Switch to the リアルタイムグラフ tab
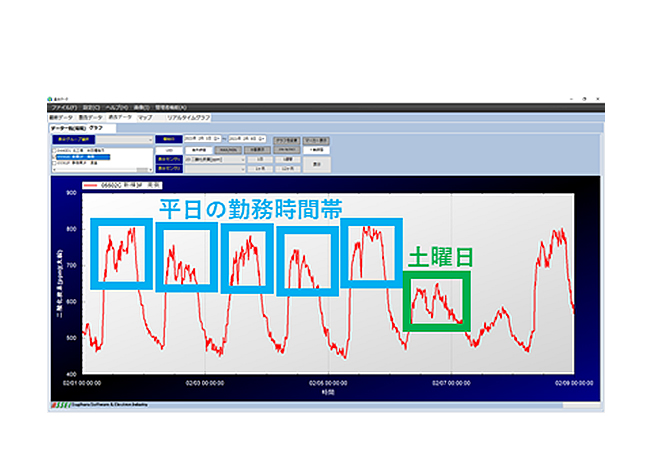Image resolution: width=650 pixels, height=450 pixels. 186,118
